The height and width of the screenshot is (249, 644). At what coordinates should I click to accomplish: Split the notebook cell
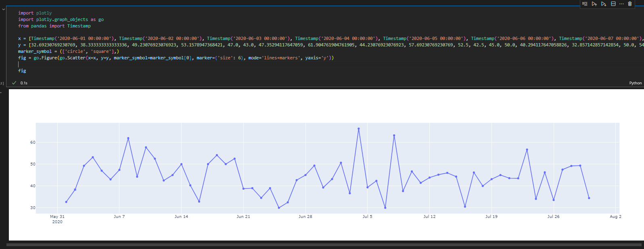(x=613, y=4)
